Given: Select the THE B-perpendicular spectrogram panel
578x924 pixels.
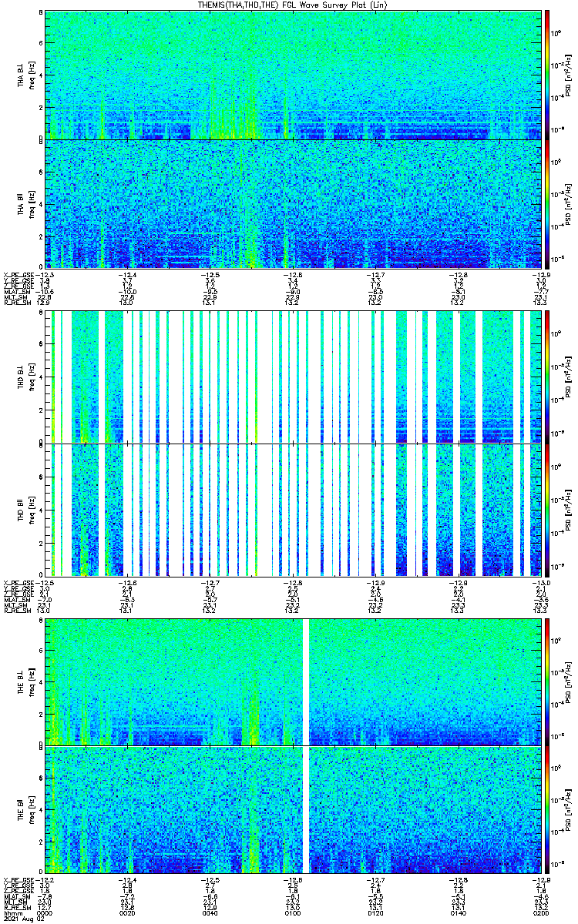Looking at the screenshot, I should pos(292,681).
